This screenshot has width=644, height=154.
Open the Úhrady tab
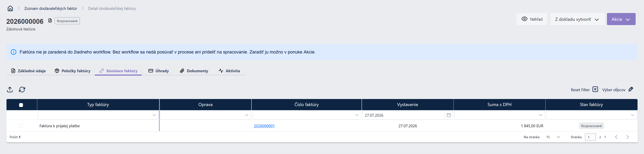[x=158, y=71]
